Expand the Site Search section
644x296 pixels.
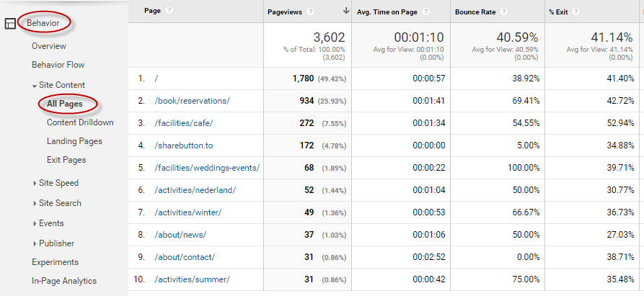pos(35,204)
